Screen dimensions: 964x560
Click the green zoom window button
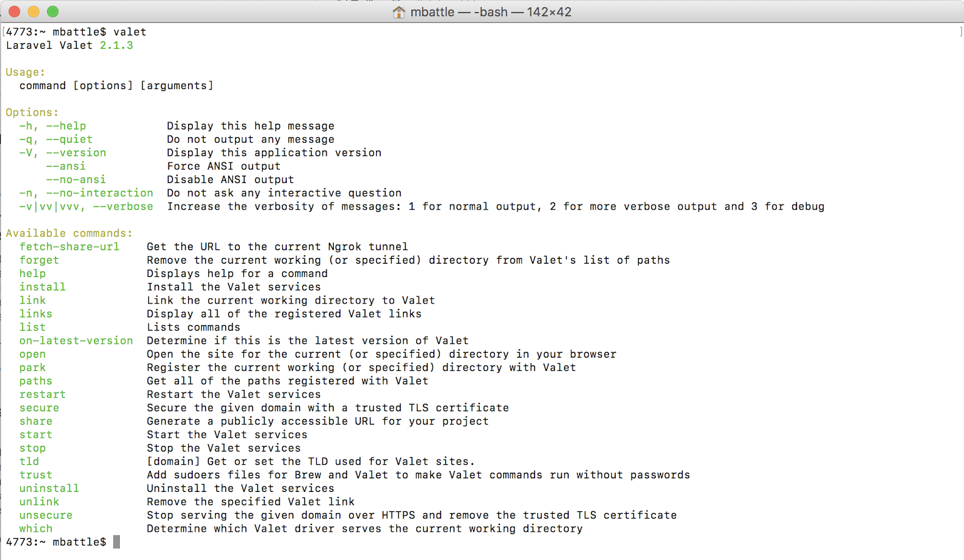point(53,11)
